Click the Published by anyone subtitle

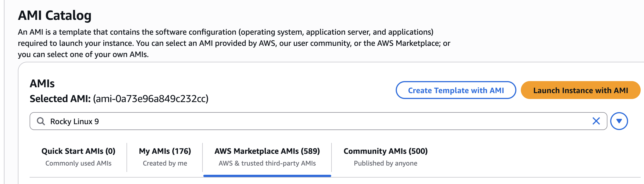tap(385, 163)
